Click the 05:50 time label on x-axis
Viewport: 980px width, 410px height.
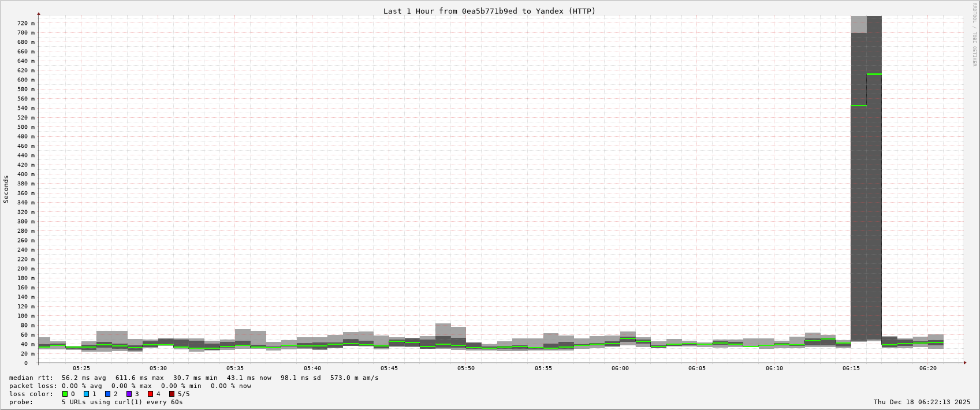pos(466,368)
